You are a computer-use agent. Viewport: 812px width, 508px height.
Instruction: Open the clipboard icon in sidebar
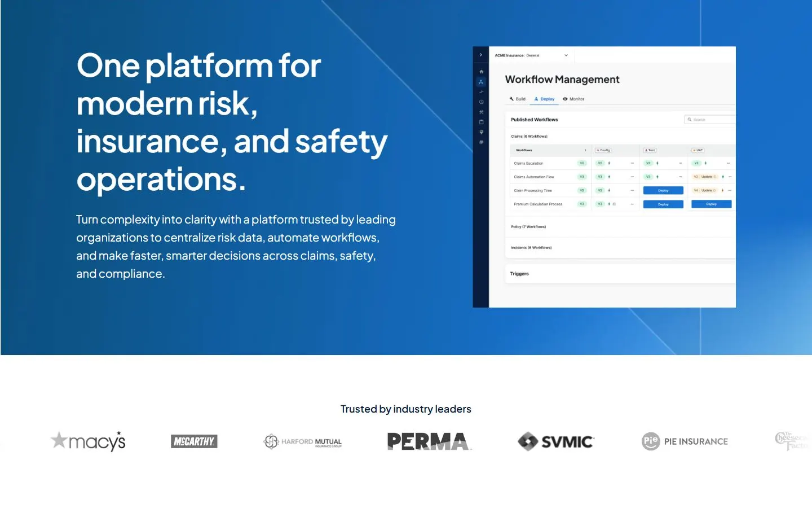click(481, 122)
